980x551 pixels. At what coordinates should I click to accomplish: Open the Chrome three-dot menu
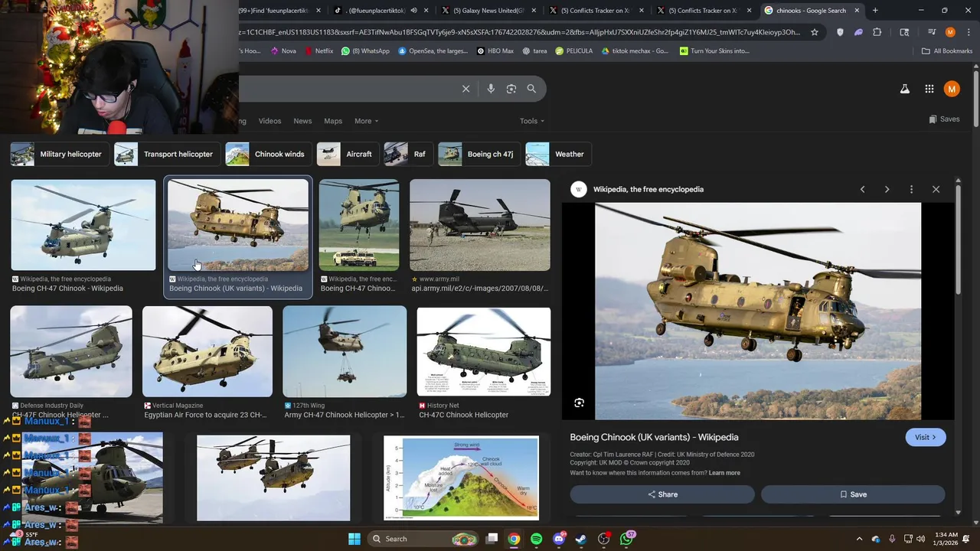coord(967,32)
